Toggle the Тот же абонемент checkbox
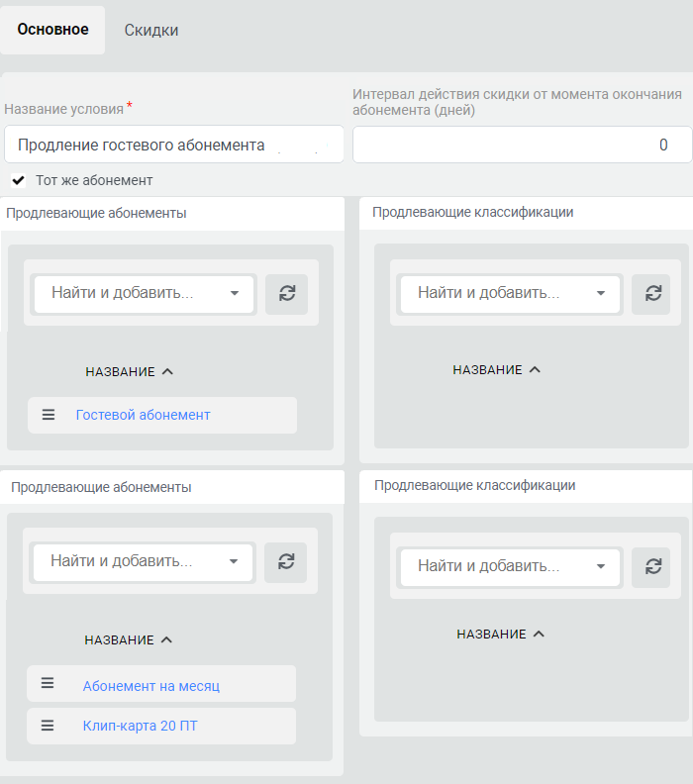Viewport: 693px width, 784px height. (x=19, y=180)
